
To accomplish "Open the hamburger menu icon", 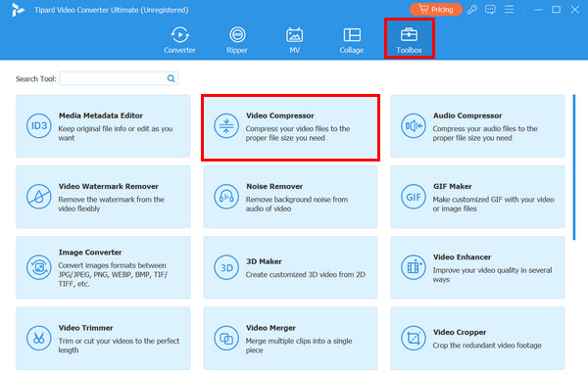I will (509, 10).
